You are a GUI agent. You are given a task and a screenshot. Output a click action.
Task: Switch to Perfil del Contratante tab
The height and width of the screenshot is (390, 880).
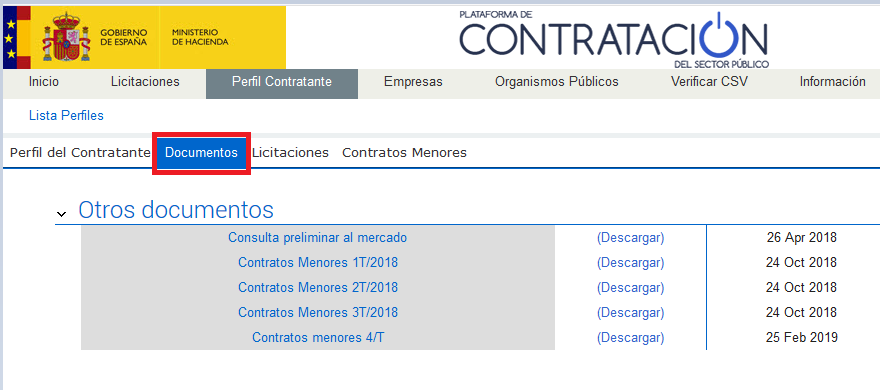80,153
